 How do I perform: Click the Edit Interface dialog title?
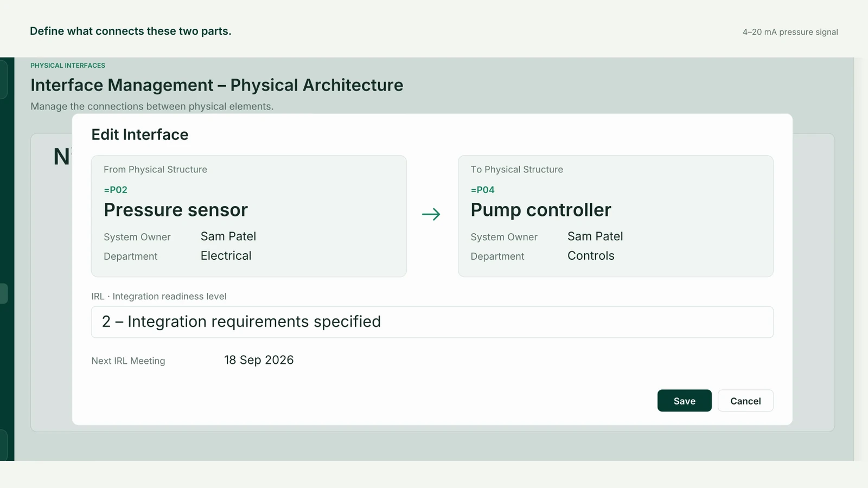coord(140,134)
